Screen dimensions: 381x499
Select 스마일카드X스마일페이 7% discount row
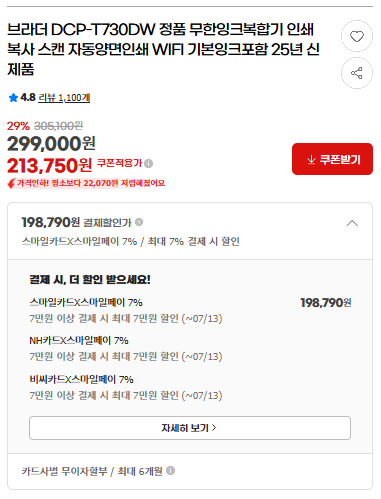[x=190, y=310]
